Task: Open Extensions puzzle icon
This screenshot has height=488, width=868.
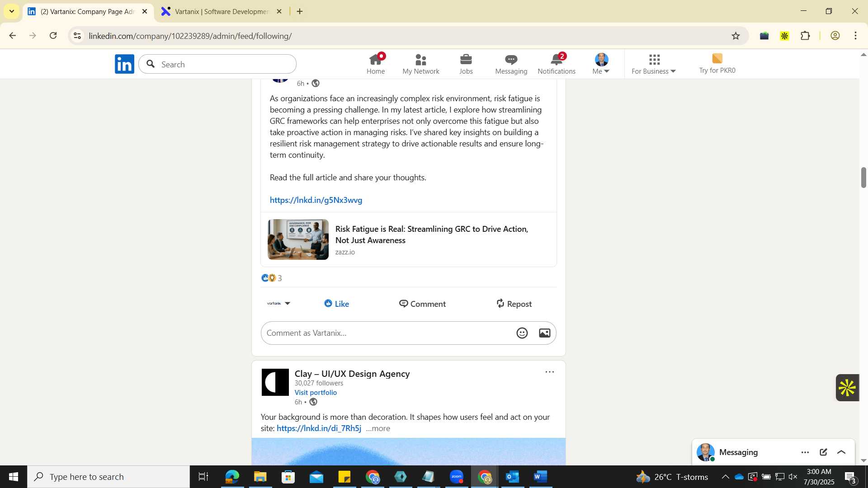Action: (805, 36)
